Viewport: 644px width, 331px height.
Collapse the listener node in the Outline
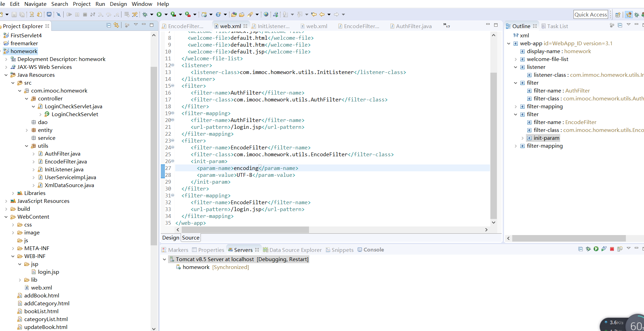(515, 67)
